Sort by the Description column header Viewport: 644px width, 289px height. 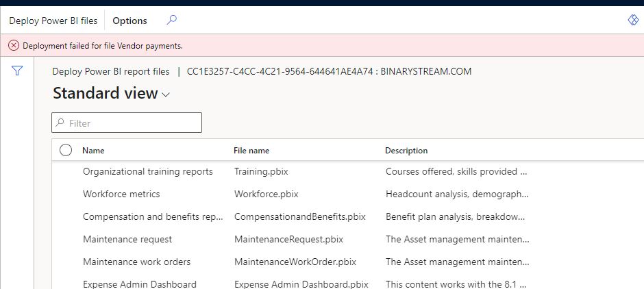[x=406, y=151]
